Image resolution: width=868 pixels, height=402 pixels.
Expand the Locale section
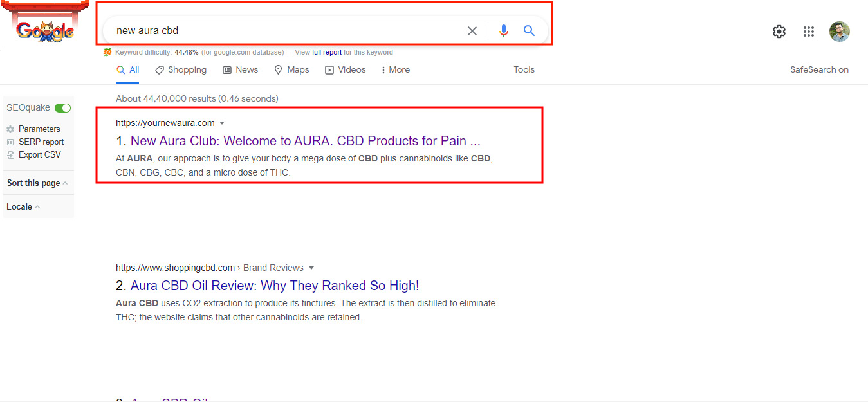23,206
